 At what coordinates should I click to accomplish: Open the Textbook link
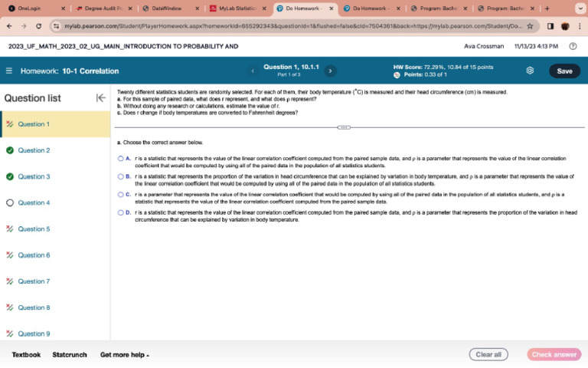[26, 354]
